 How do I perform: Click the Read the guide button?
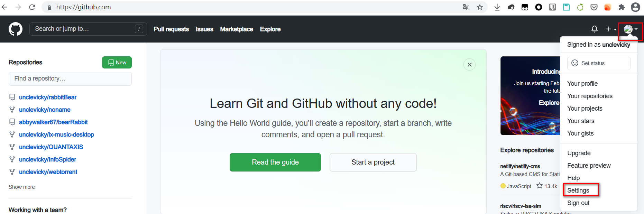[x=275, y=162]
